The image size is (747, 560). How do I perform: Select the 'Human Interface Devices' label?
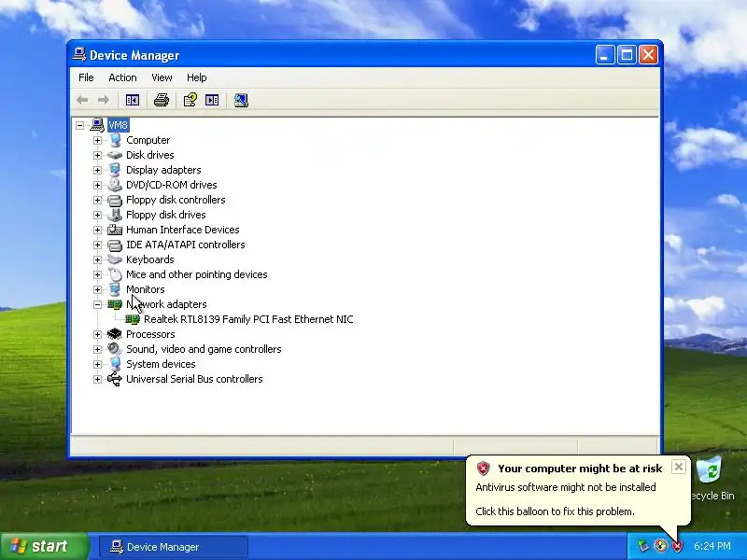[x=182, y=230]
